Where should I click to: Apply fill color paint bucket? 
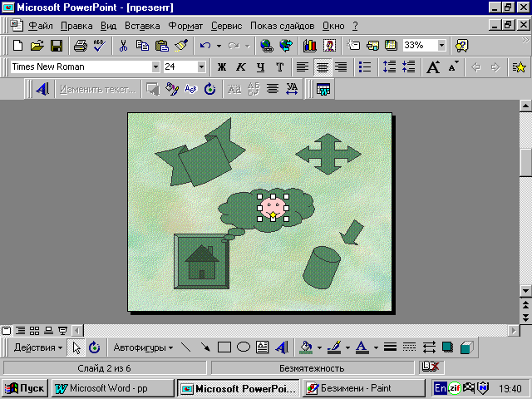pos(307,347)
